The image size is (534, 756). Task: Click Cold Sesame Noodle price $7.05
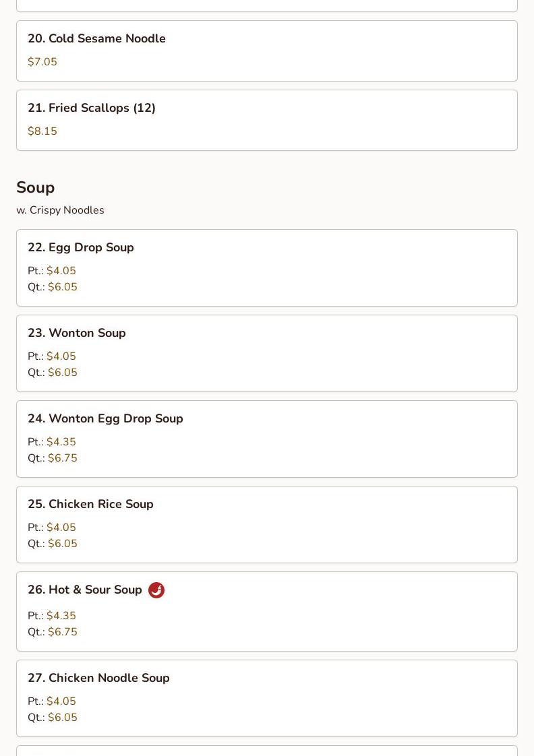tap(42, 62)
